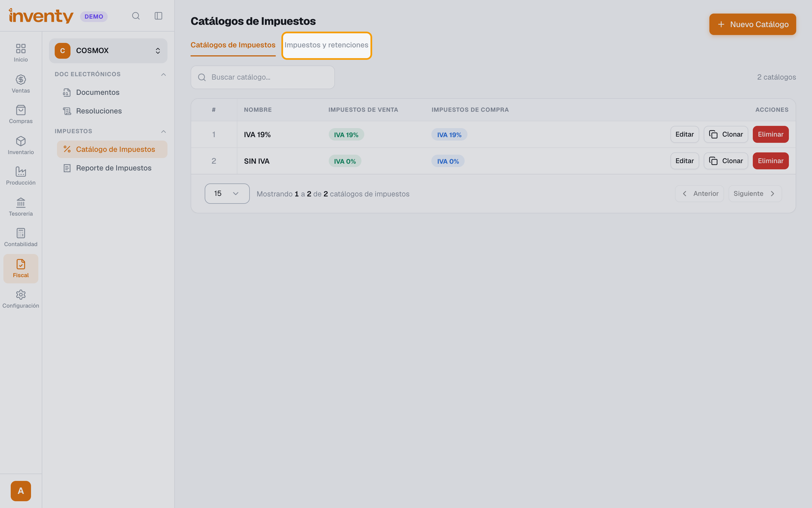Open Documentos in the sidebar

pyautogui.click(x=112, y=92)
